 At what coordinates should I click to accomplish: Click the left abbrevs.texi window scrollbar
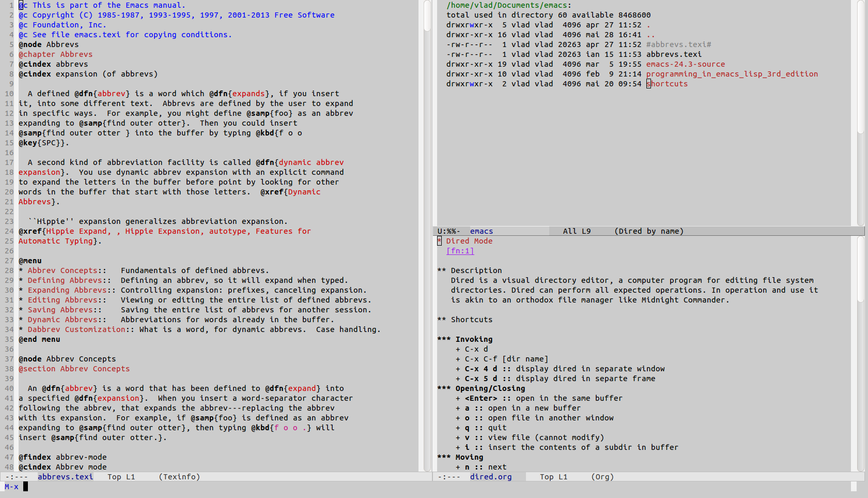coord(427,235)
